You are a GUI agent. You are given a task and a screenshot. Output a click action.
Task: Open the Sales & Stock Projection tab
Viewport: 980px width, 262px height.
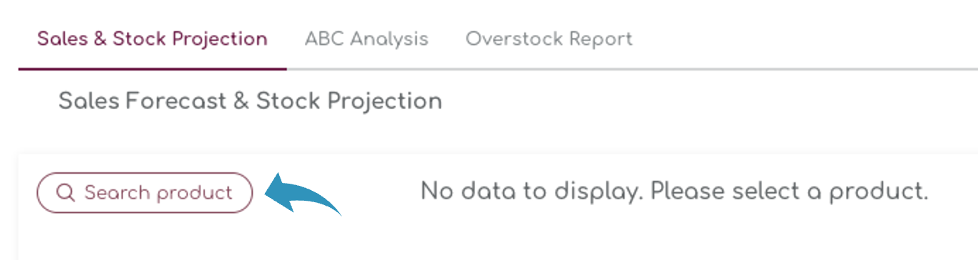point(152,38)
